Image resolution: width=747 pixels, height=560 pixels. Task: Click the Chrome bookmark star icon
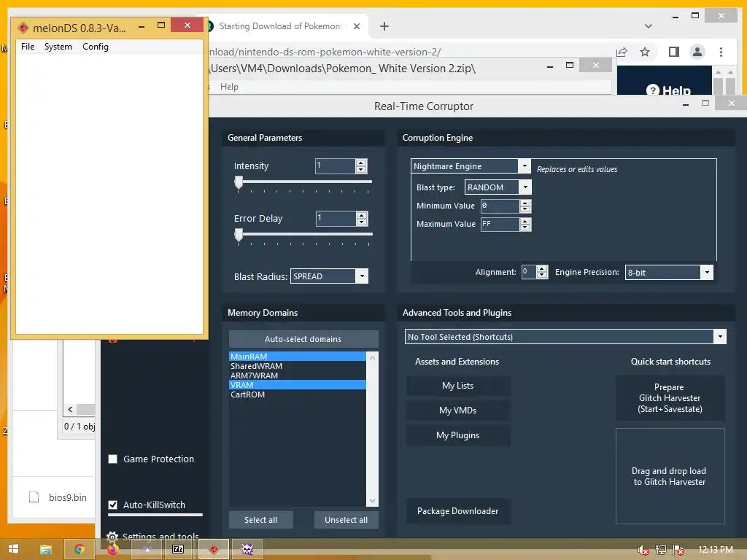[x=645, y=52]
